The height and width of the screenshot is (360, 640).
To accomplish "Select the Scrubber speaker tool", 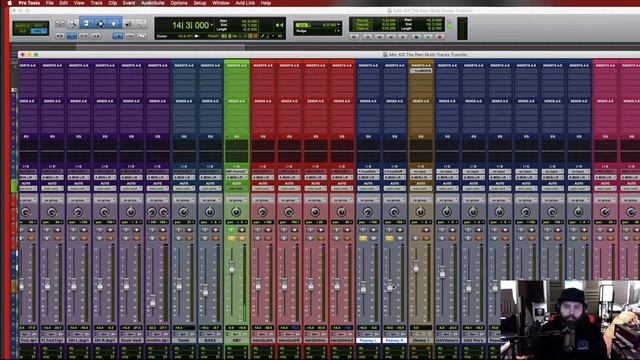I will (x=127, y=24).
